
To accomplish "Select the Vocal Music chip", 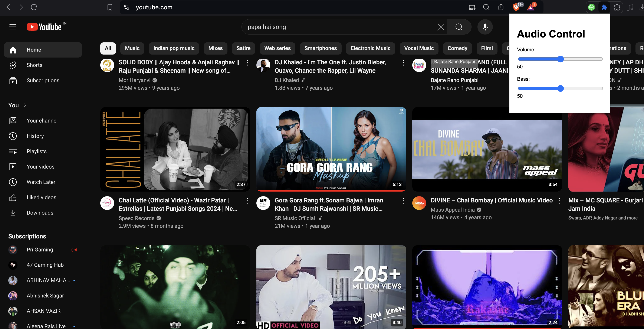I will (419, 48).
